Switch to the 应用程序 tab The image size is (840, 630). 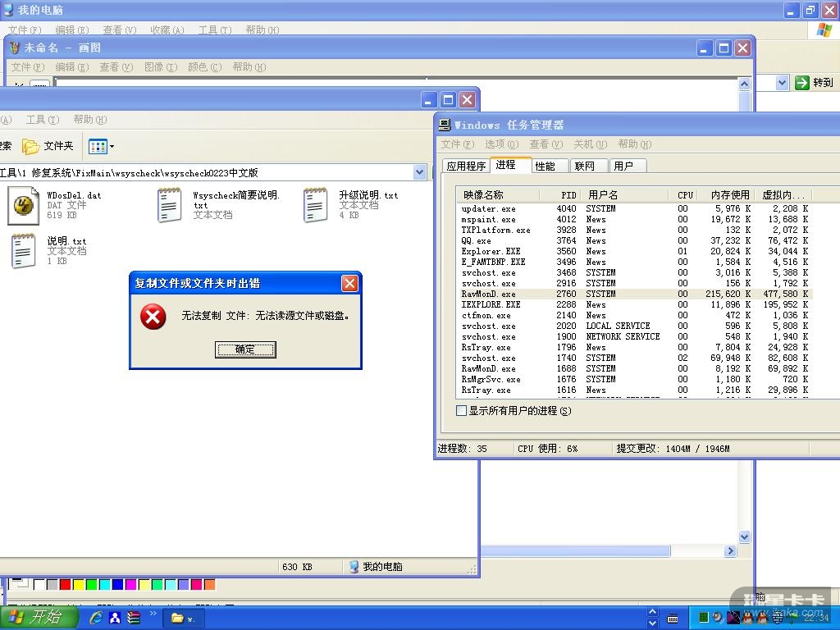[466, 166]
